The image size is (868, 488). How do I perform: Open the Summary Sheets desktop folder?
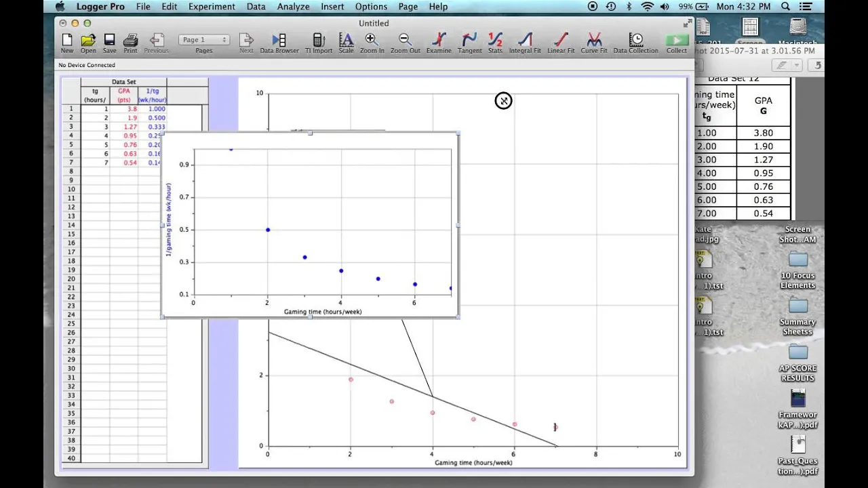[798, 316]
